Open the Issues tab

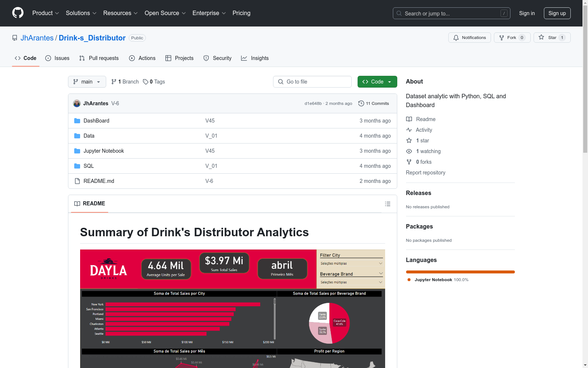click(x=57, y=58)
